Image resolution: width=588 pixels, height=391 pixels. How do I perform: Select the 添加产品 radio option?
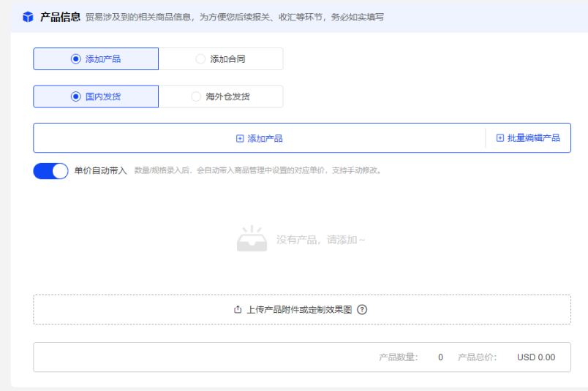click(96, 59)
